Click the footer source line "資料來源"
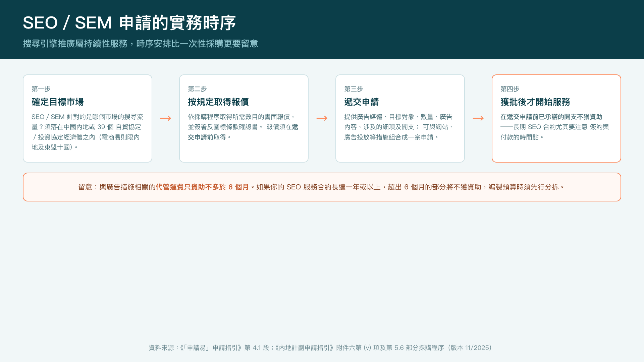 [x=320, y=348]
